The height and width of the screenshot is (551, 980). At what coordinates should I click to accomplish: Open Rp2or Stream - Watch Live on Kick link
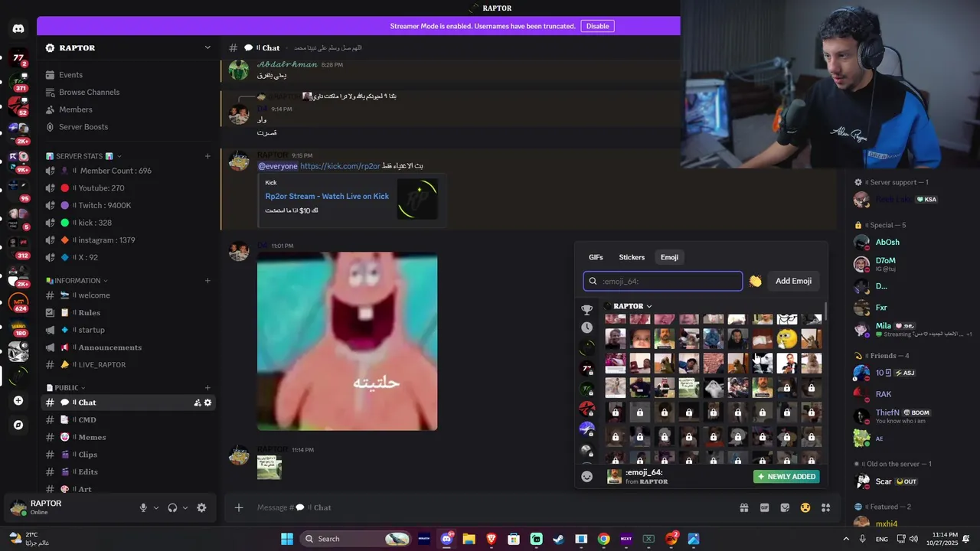coord(327,196)
